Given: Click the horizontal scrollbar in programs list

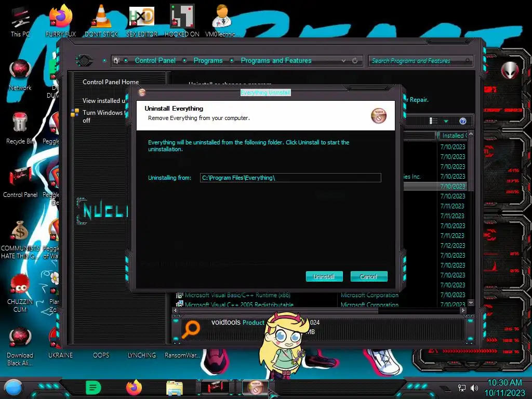Looking at the screenshot, I should point(278,311).
